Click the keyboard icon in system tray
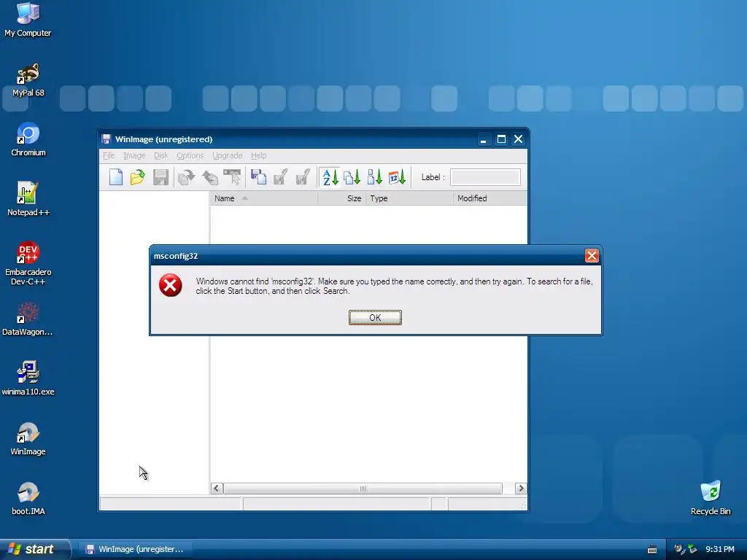The height and width of the screenshot is (560, 747). pos(652,550)
